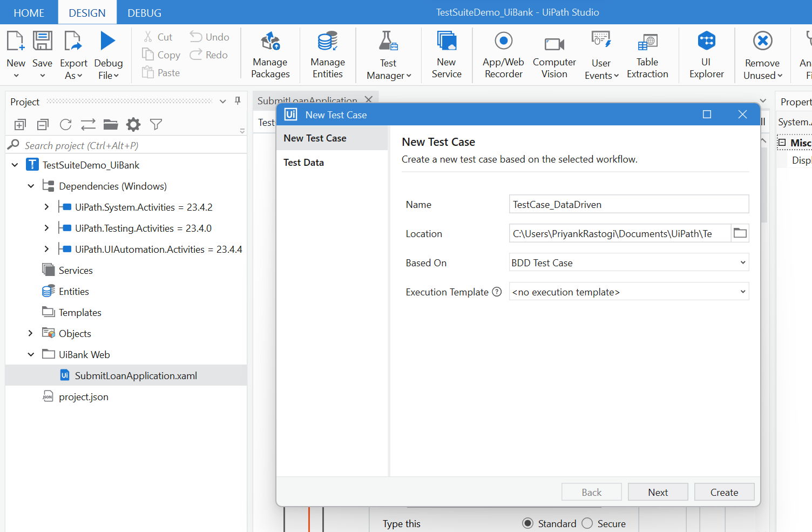Open the Project panel options dropdown arrow

(x=223, y=102)
